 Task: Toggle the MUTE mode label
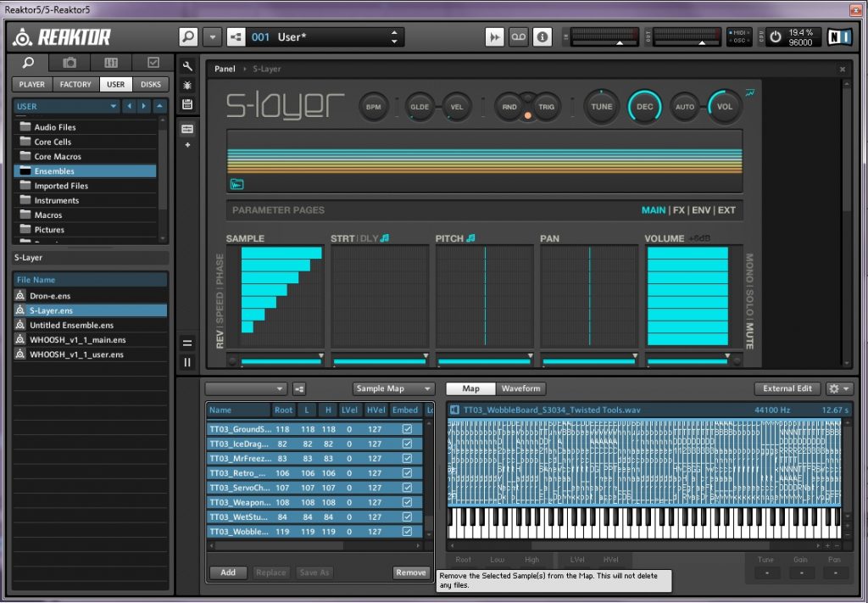click(x=749, y=336)
